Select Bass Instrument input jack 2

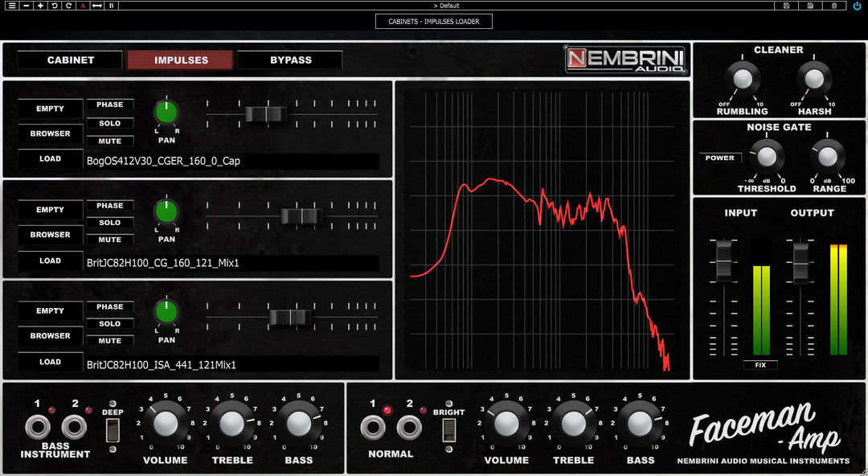(x=74, y=427)
